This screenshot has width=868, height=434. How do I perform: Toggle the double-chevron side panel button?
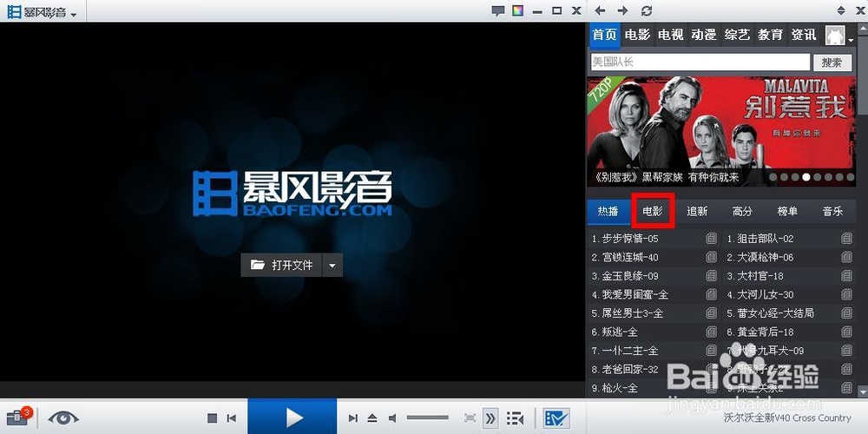tap(490, 418)
